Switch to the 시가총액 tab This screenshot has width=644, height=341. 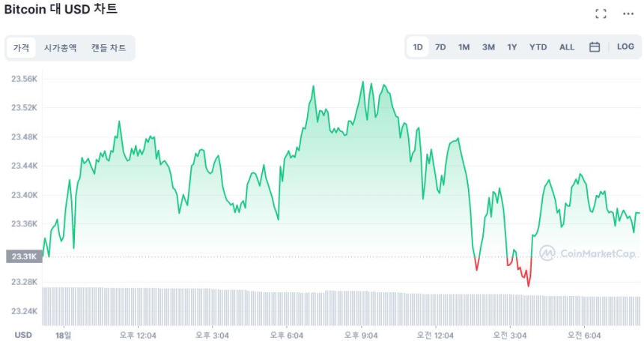60,48
